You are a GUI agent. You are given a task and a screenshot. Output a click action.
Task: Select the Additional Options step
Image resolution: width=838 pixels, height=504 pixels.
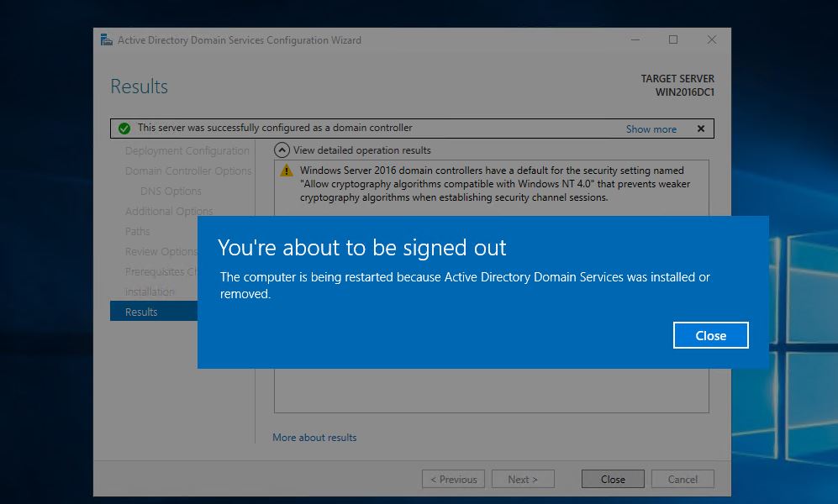click(169, 212)
